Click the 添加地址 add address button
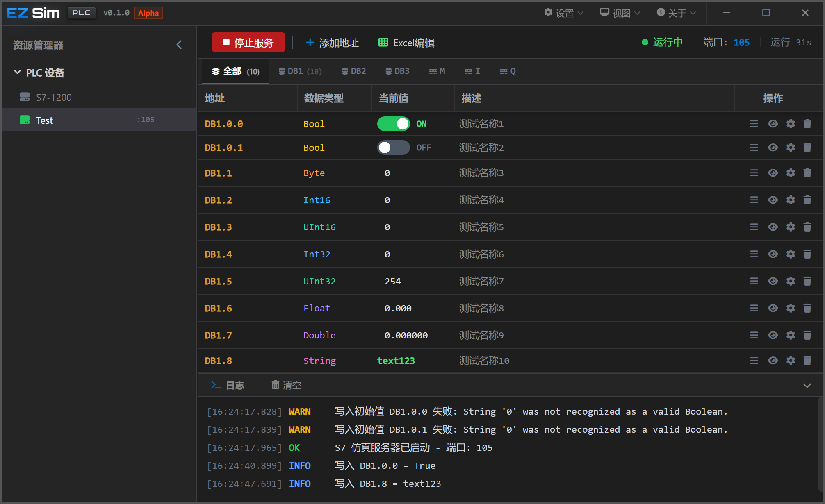Viewport: 825px width, 504px height. click(x=332, y=43)
